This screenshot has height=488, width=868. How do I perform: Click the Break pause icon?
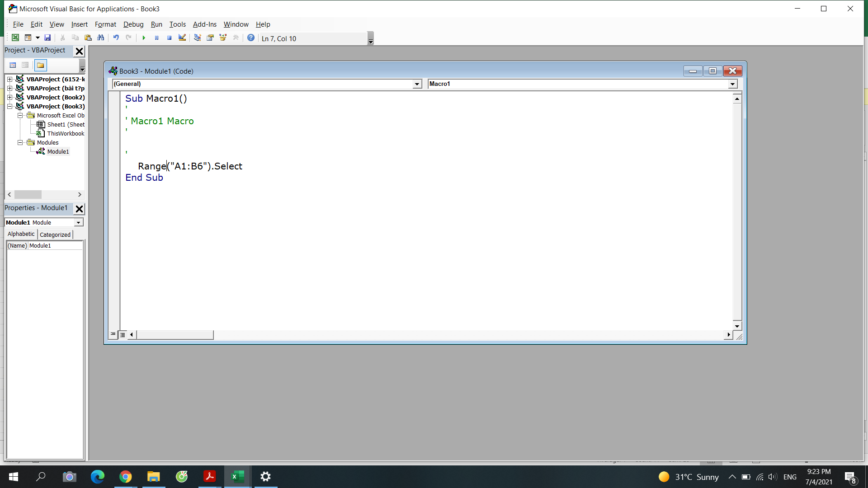pos(156,38)
